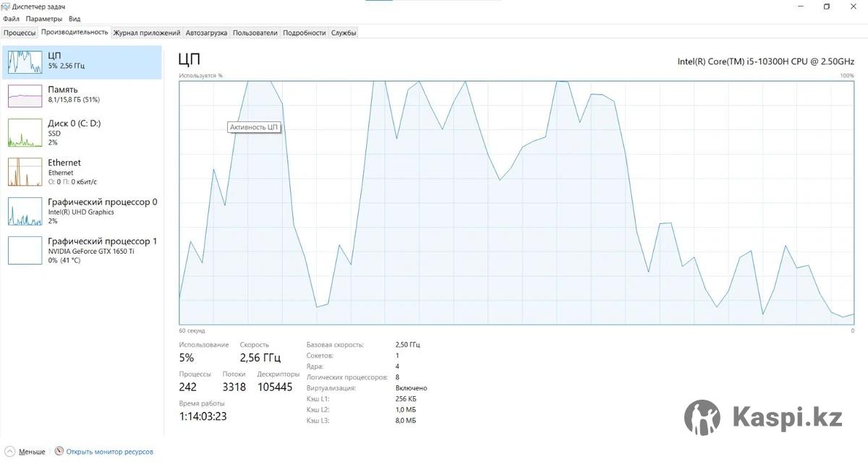Open the Вид menu
This screenshot has height=464, width=868.
click(75, 19)
